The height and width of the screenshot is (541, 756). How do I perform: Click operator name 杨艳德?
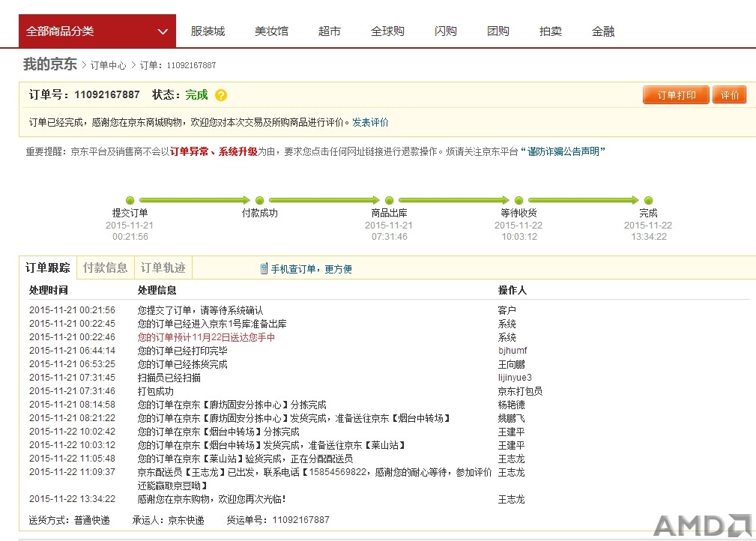point(511,405)
